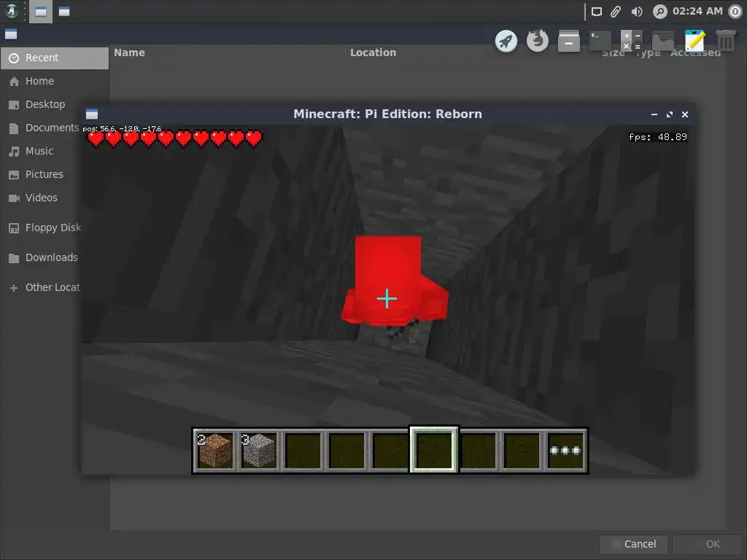Launch the calculator from the dock
The height and width of the screenshot is (560, 747).
[x=632, y=41]
